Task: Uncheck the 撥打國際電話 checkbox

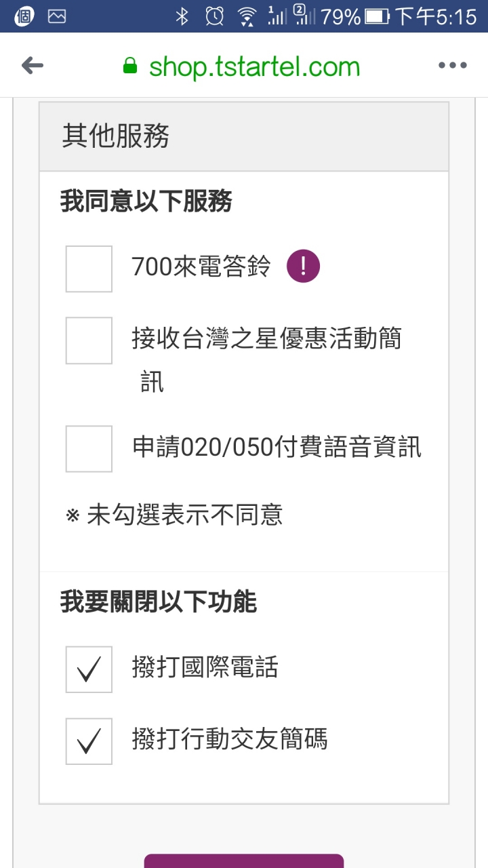Action: pos(89,670)
